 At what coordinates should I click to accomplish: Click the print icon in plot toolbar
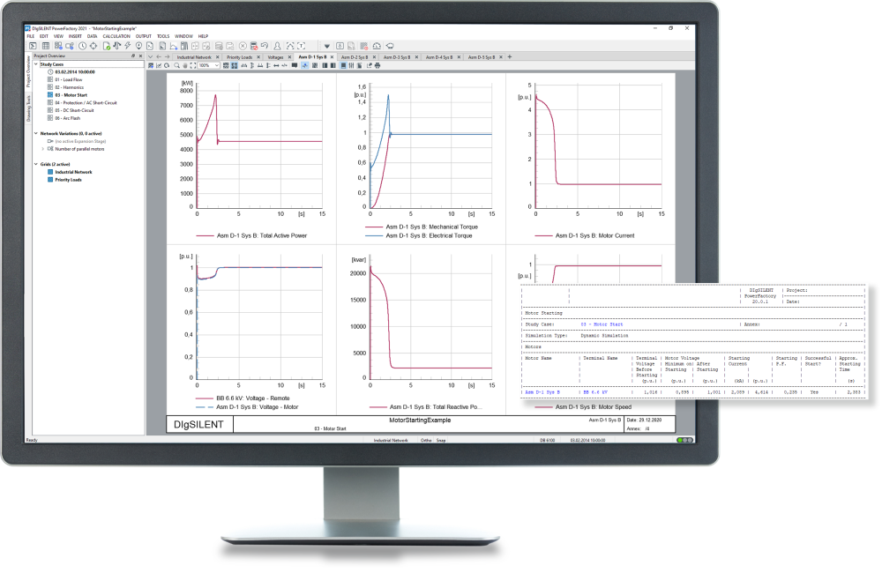[x=377, y=66]
